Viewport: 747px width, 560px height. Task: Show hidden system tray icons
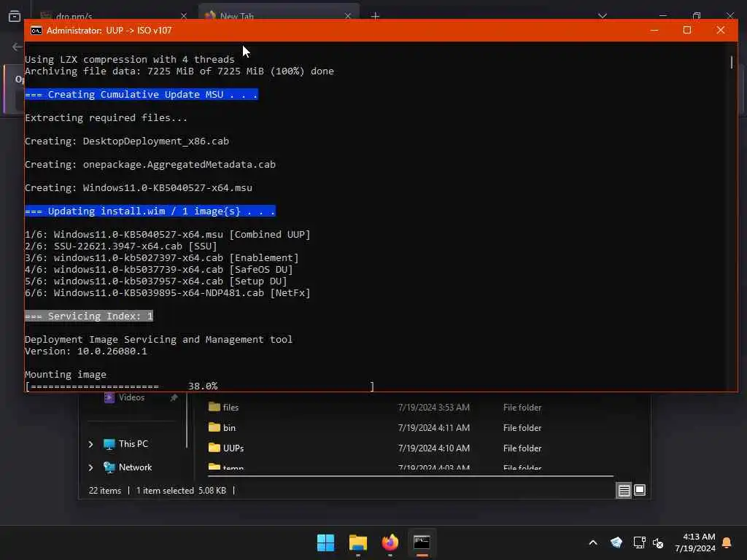pos(593,542)
